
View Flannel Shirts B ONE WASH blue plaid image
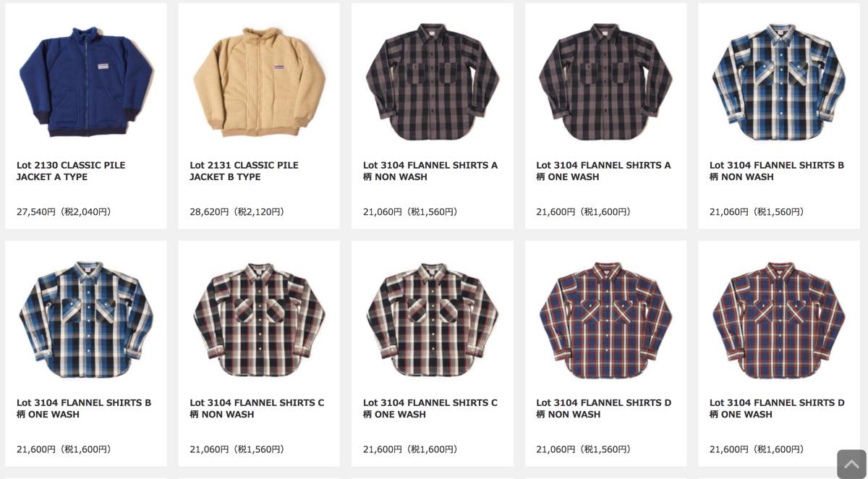point(86,320)
